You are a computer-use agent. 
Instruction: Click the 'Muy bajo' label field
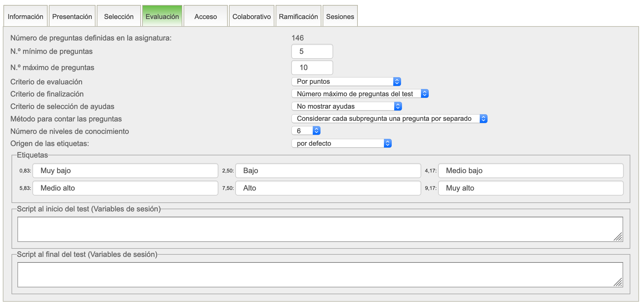point(125,171)
